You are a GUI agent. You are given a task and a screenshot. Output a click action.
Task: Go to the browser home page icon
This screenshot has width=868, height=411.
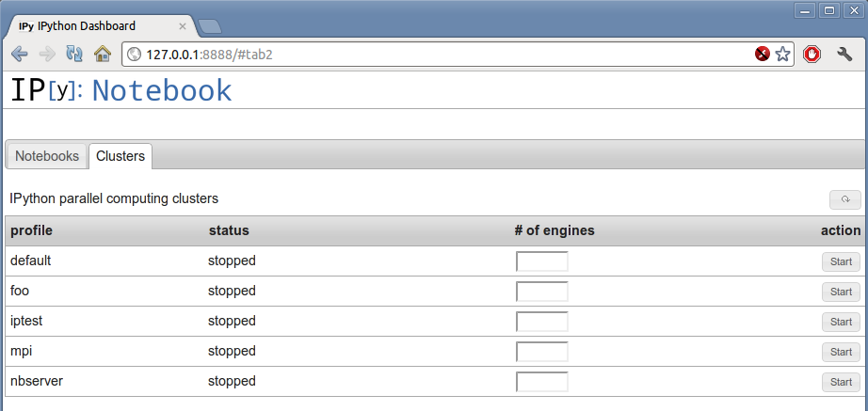(103, 54)
